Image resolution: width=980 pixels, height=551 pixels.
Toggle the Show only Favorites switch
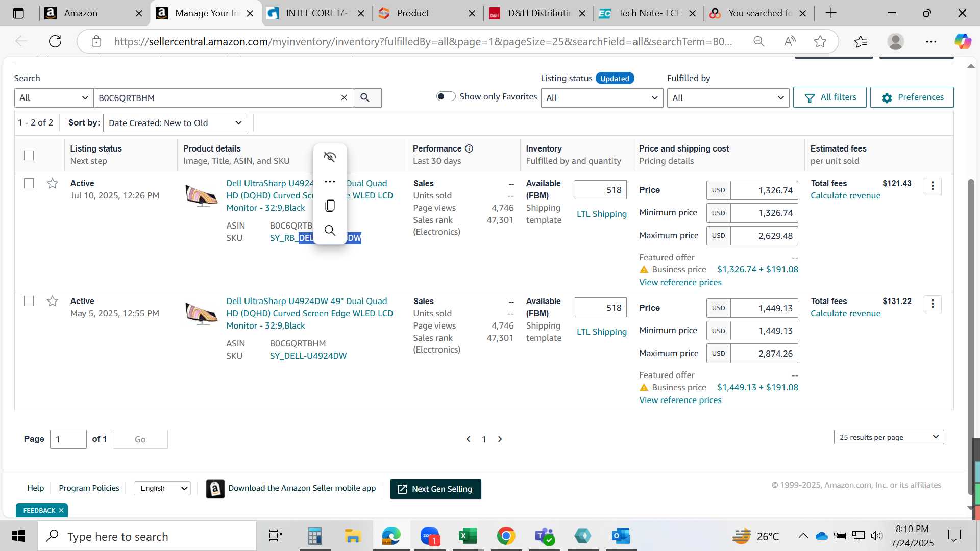pyautogui.click(x=446, y=96)
